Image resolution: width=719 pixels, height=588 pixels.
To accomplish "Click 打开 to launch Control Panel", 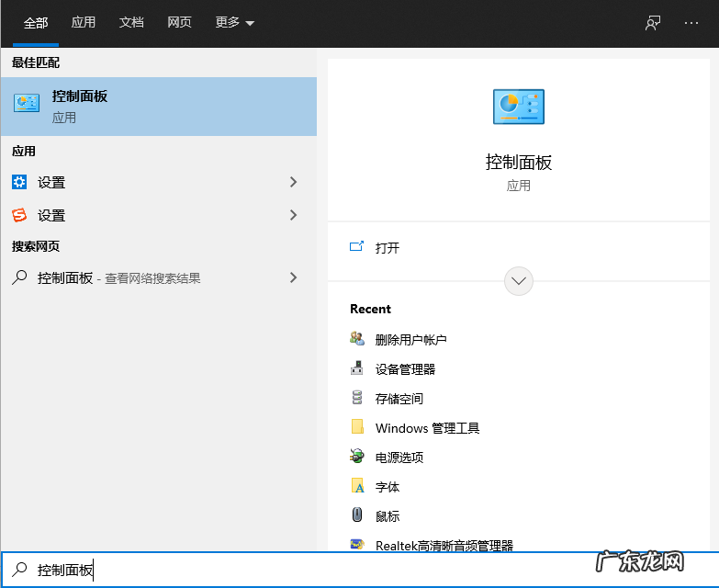I will click(388, 248).
